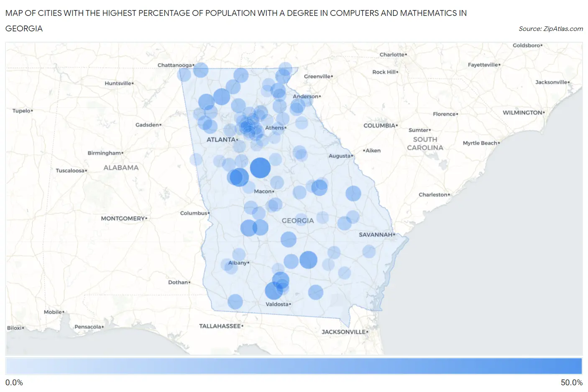The height and width of the screenshot is (392, 588).
Task: Click the Goldsboro city label
Action: click(527, 46)
